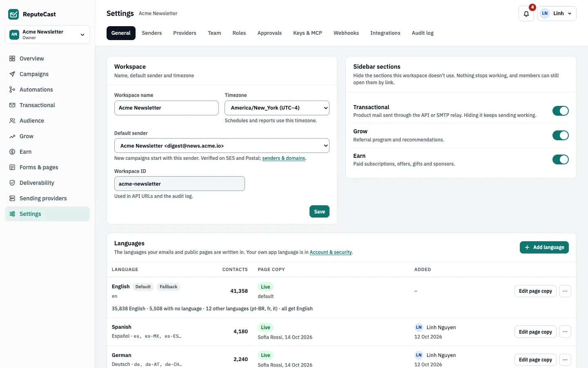588x368 pixels.
Task: Click the Overview grid icon in sidebar
Action: click(x=12, y=58)
